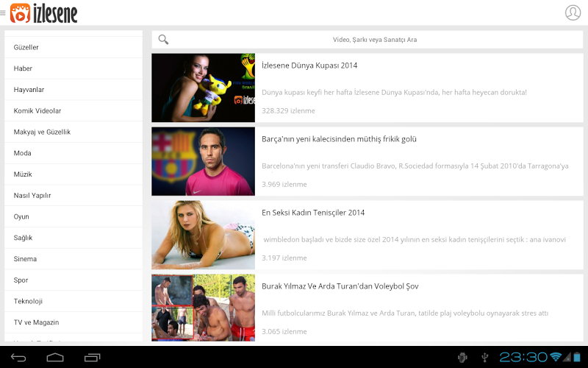Open the user profile icon
Screen dimensions: 588x368
point(573,13)
